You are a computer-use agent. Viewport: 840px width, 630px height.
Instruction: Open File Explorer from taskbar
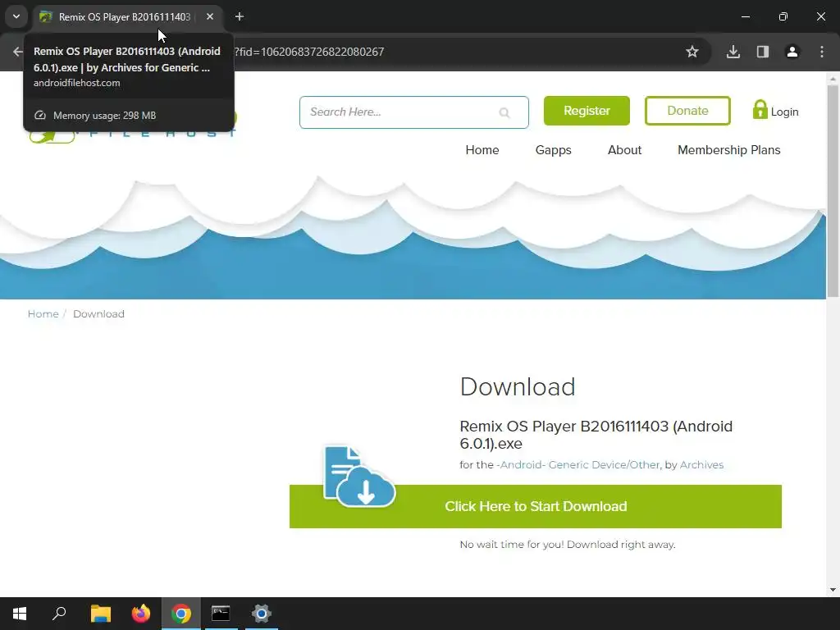(x=101, y=614)
